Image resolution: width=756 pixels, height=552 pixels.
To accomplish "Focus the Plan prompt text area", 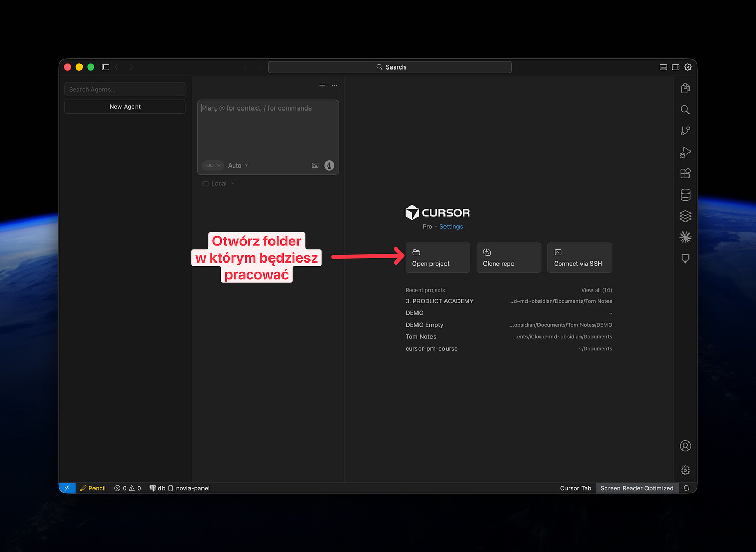I will click(x=268, y=130).
